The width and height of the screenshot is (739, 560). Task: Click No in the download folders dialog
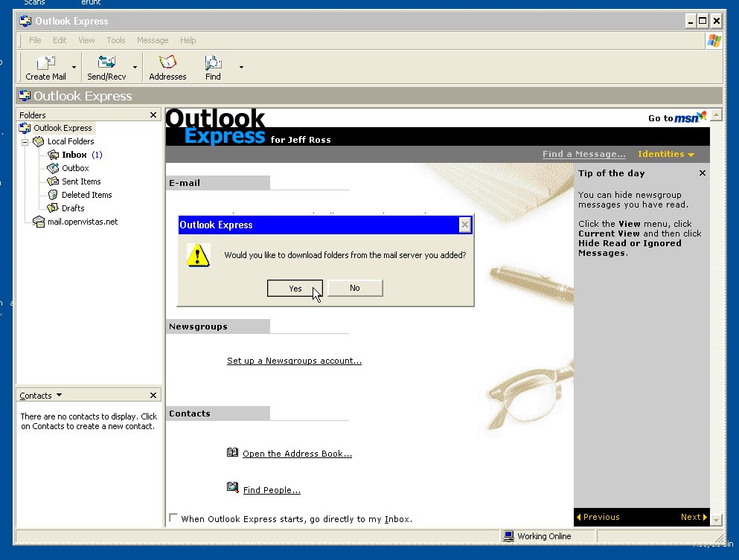pos(355,288)
